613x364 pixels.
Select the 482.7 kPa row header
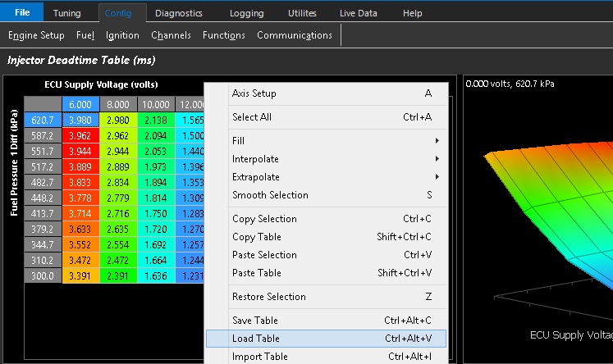pyautogui.click(x=43, y=182)
